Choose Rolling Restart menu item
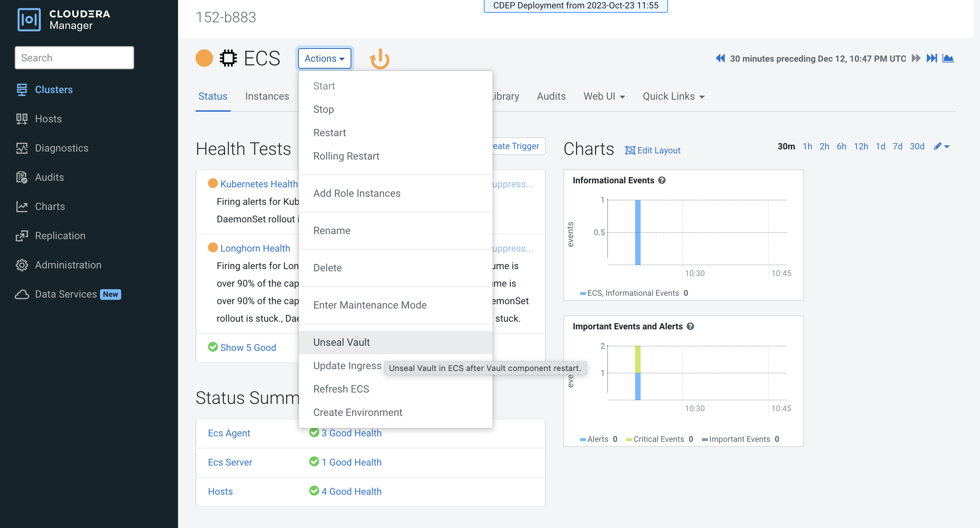 (x=346, y=156)
